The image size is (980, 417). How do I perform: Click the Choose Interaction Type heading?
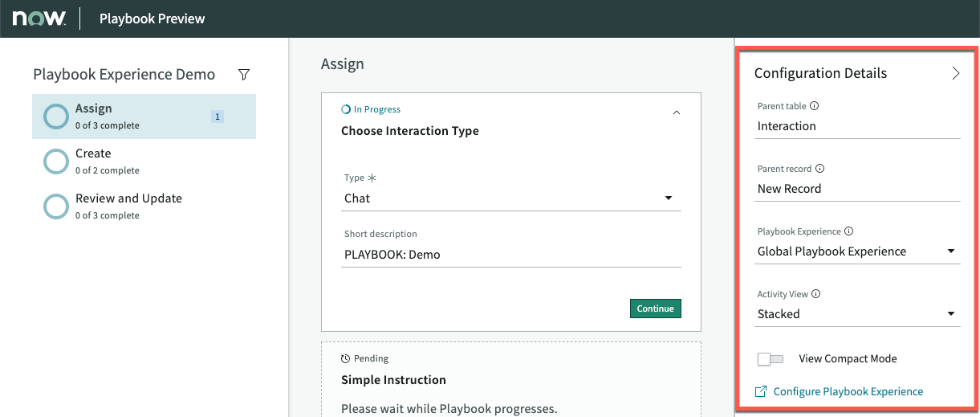[x=410, y=131]
